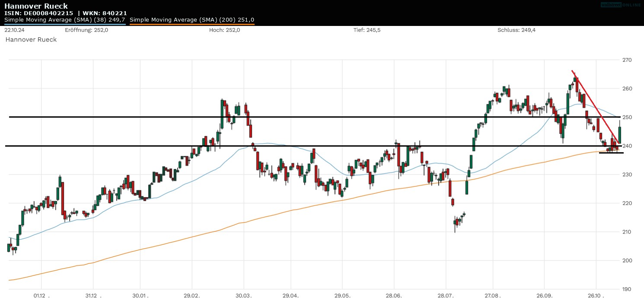Click the 250 price axis label
The width and height of the screenshot is (644, 298).
point(627,117)
